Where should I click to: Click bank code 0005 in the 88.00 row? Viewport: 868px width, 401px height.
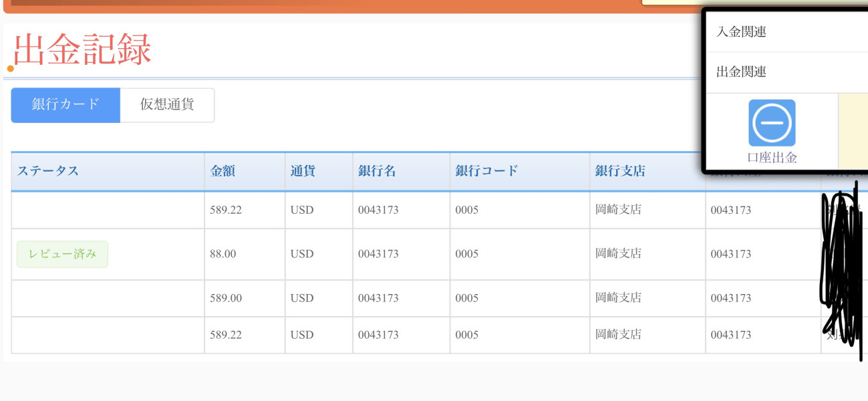coord(467,254)
